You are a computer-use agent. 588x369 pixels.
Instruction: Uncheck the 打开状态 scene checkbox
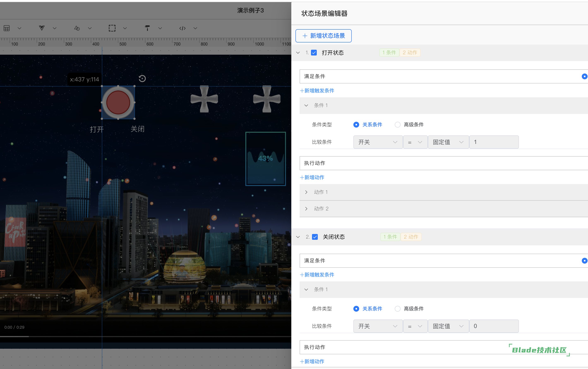(314, 53)
